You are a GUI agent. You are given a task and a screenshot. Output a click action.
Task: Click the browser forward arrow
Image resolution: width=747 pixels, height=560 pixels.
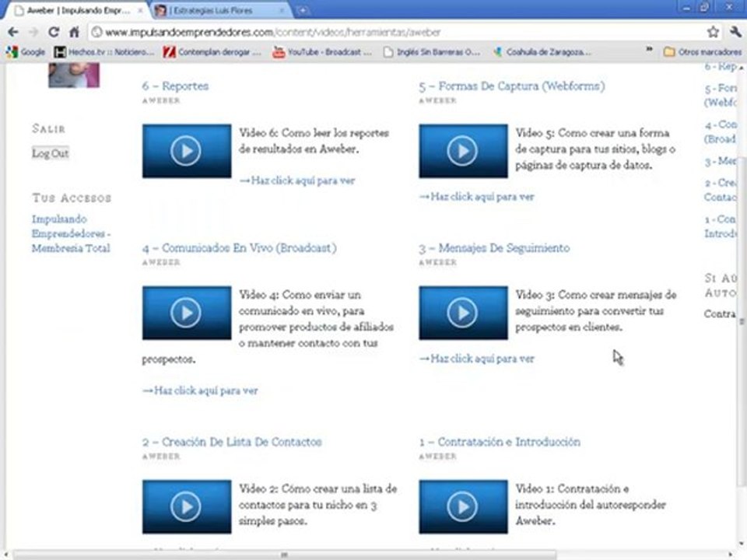(33, 32)
